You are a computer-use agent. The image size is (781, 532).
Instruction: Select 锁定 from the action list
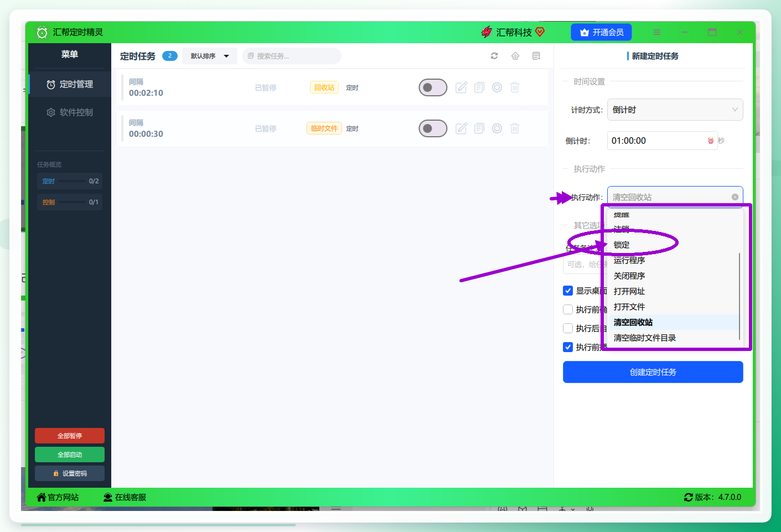(x=673, y=245)
